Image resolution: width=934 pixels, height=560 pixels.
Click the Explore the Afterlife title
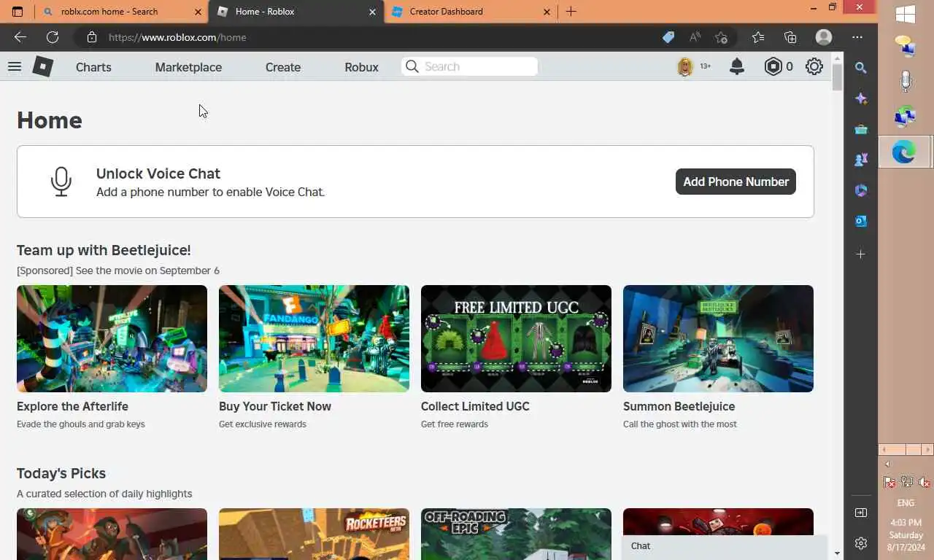coord(72,406)
